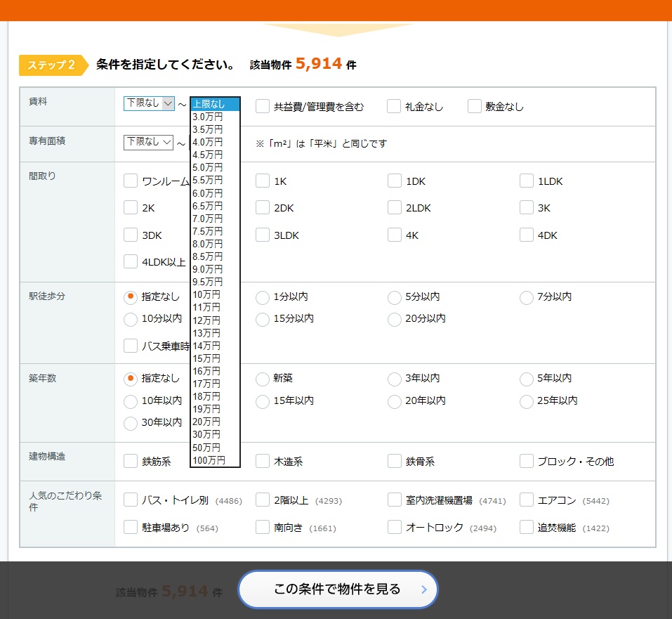The height and width of the screenshot is (619, 672).
Task: Check the エアコン condition
Action: click(x=527, y=500)
